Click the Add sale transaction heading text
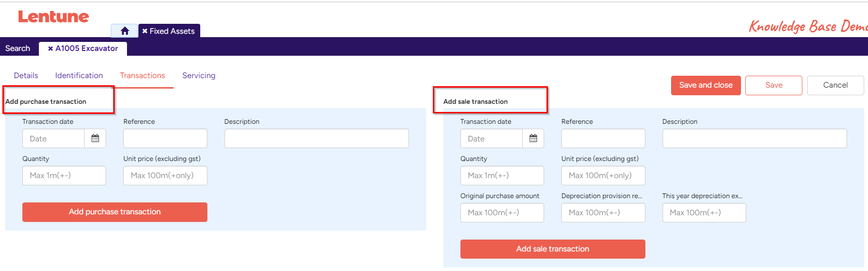Image resolution: width=868 pixels, height=271 pixels. (x=475, y=101)
